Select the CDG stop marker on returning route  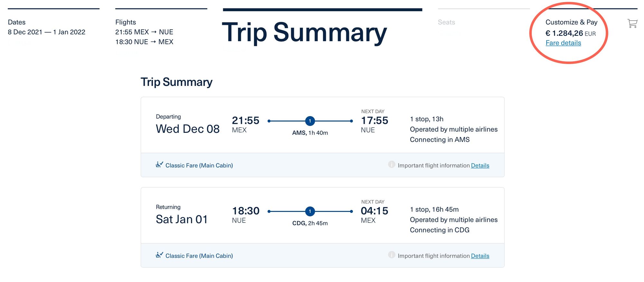[x=310, y=211]
